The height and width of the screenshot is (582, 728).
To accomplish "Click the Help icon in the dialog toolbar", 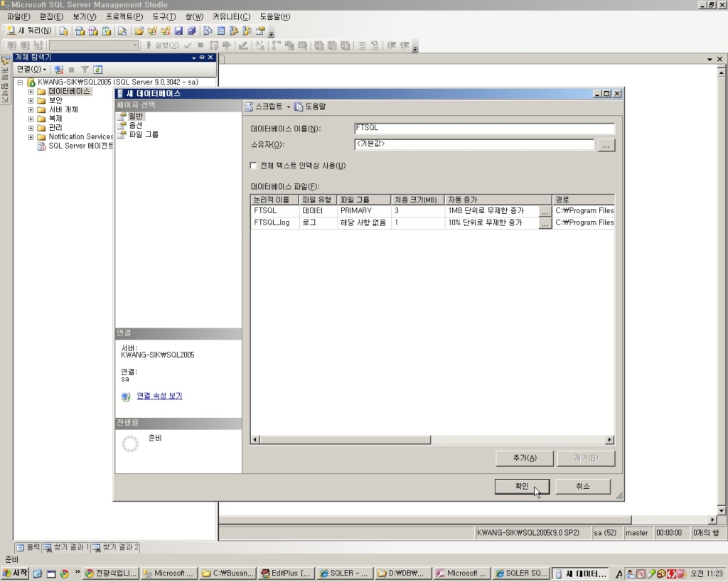I will point(299,107).
